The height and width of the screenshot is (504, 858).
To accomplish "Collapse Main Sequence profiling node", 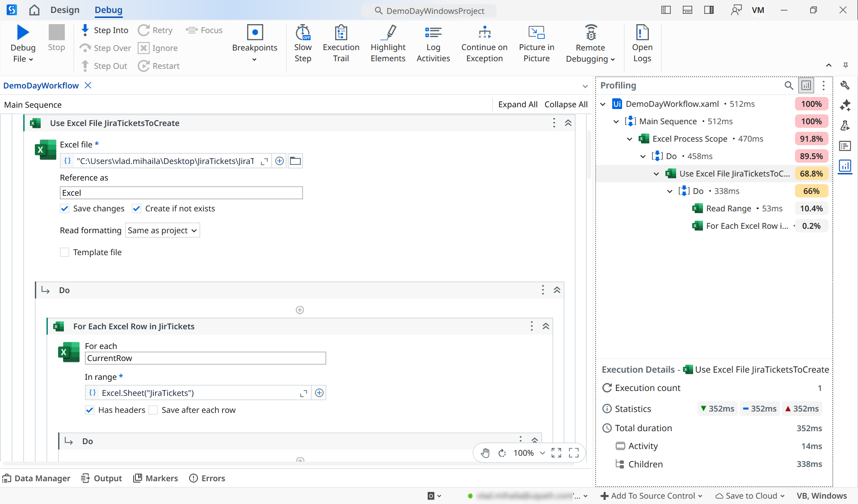I will (616, 122).
